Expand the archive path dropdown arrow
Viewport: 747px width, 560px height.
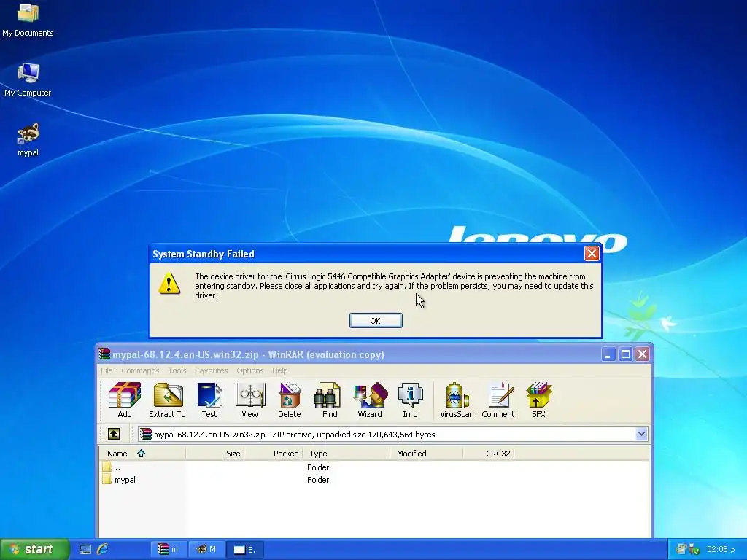(x=641, y=434)
